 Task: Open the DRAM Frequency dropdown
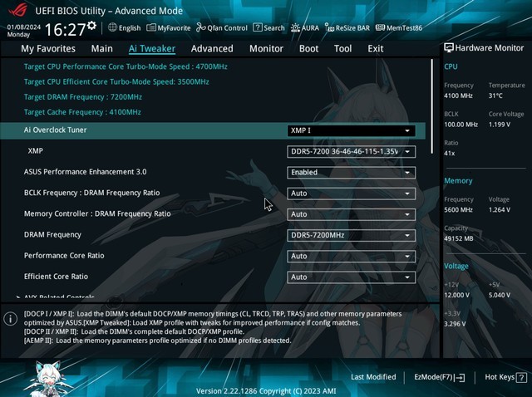[351, 235]
